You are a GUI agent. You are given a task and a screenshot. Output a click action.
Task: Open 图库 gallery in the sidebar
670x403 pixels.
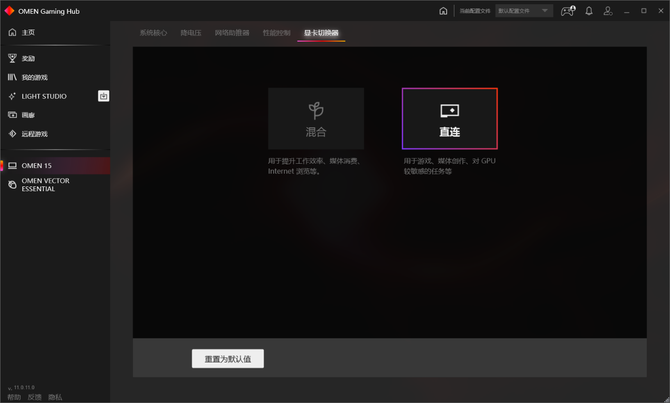[55, 115]
